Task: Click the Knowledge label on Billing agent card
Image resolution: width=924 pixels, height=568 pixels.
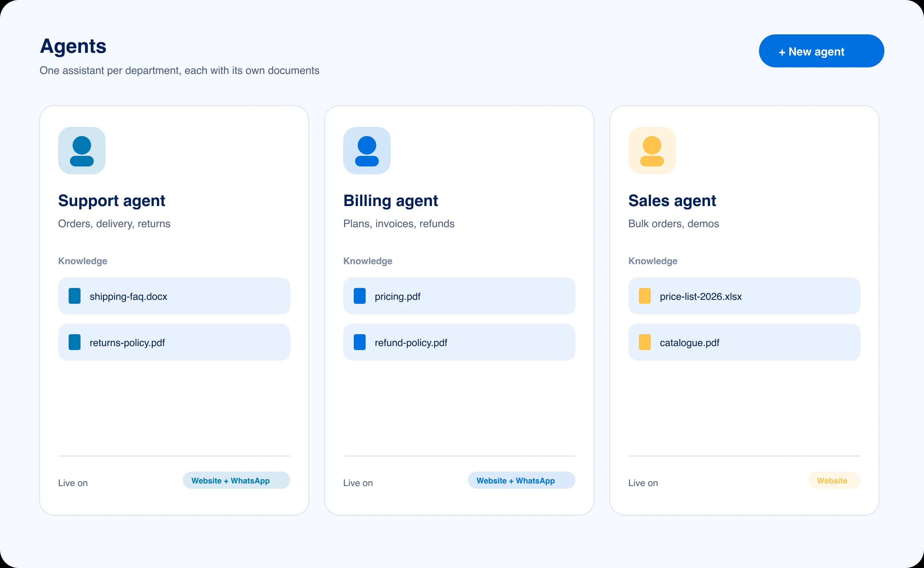Action: (368, 261)
